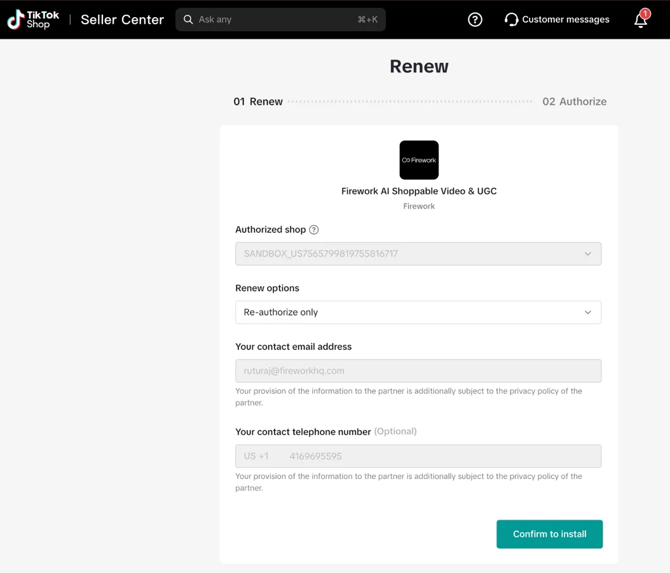670x573 pixels.
Task: Click the red notification badge
Action: [x=646, y=13]
